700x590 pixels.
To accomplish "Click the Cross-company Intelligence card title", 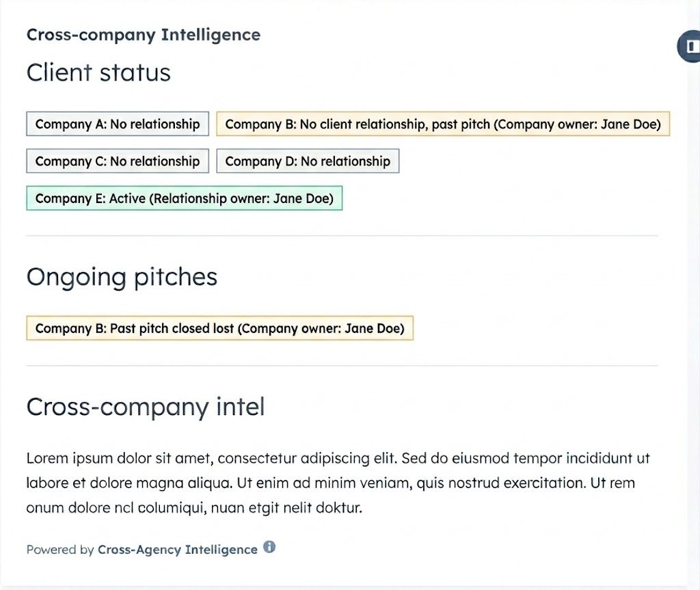I will 144,34.
